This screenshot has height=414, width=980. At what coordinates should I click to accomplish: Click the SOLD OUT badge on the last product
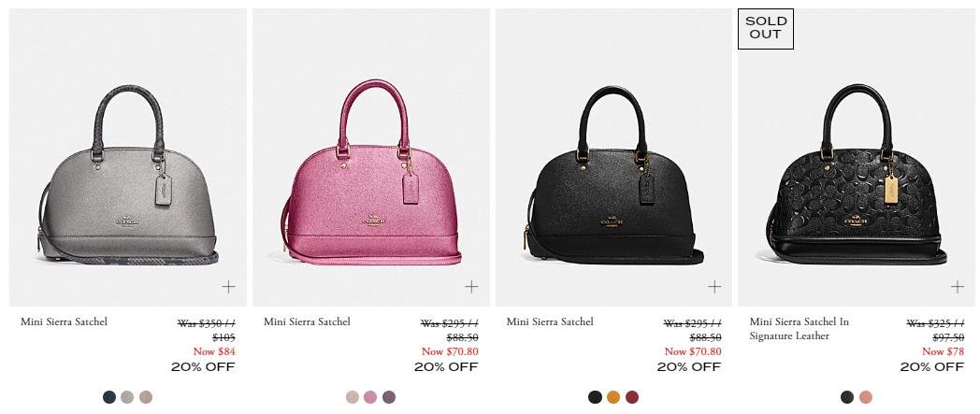(766, 29)
